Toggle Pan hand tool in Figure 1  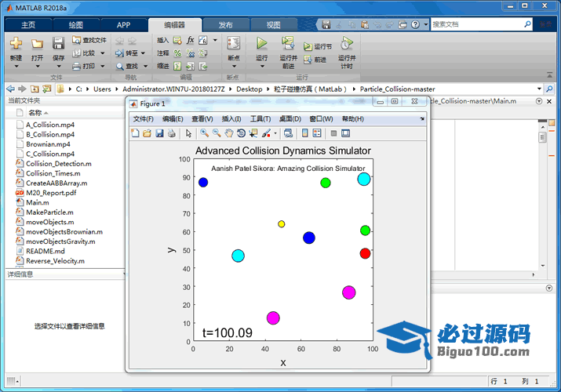pos(229,133)
